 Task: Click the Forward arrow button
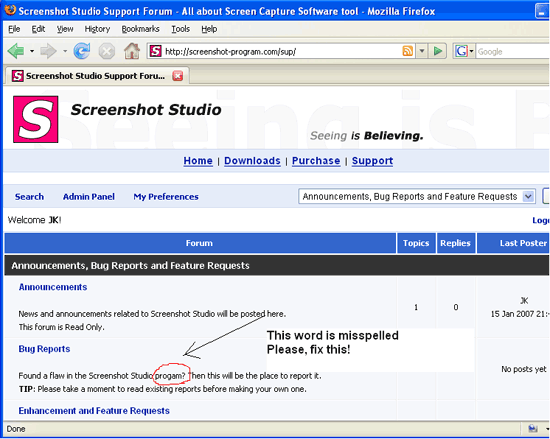[x=48, y=51]
